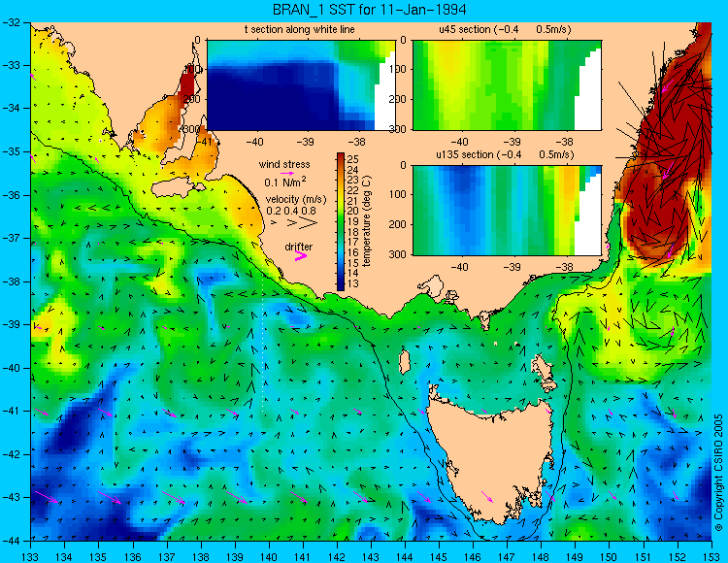The image size is (728, 563).
Task: Click the dark blue bottom of the temperature colorbar
Action: pos(341,285)
